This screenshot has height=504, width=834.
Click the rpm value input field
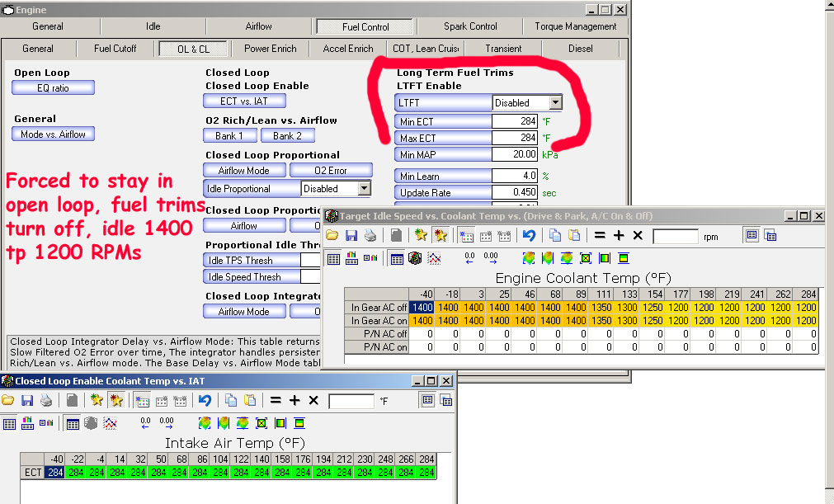coord(676,237)
